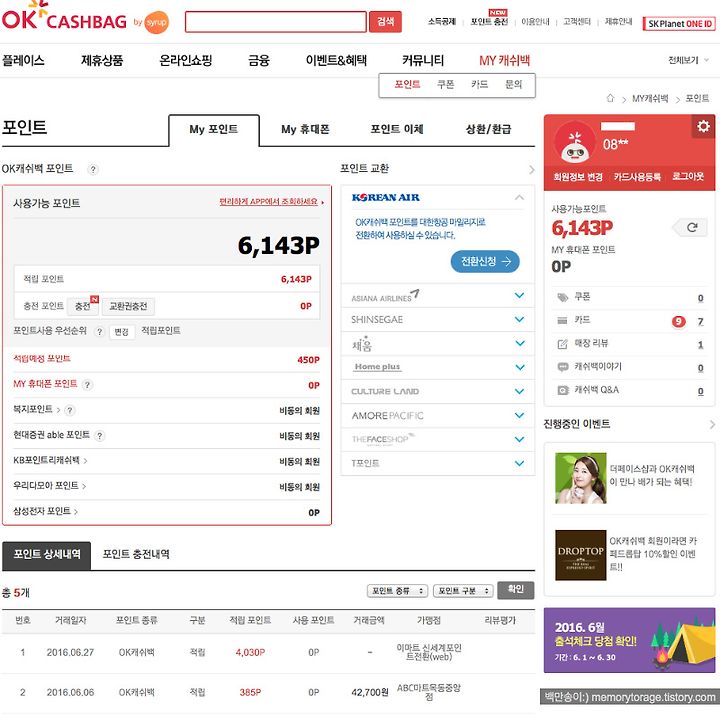
Task: Click the coupon tag icon in sidebar
Action: click(x=562, y=298)
